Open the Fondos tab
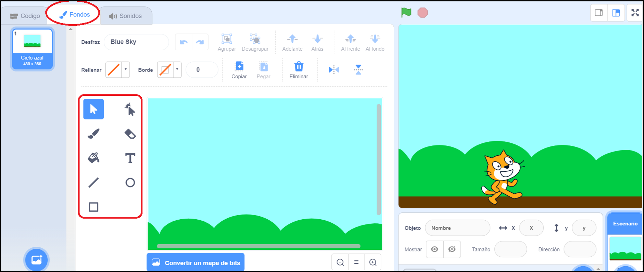644x272 pixels. [75, 15]
